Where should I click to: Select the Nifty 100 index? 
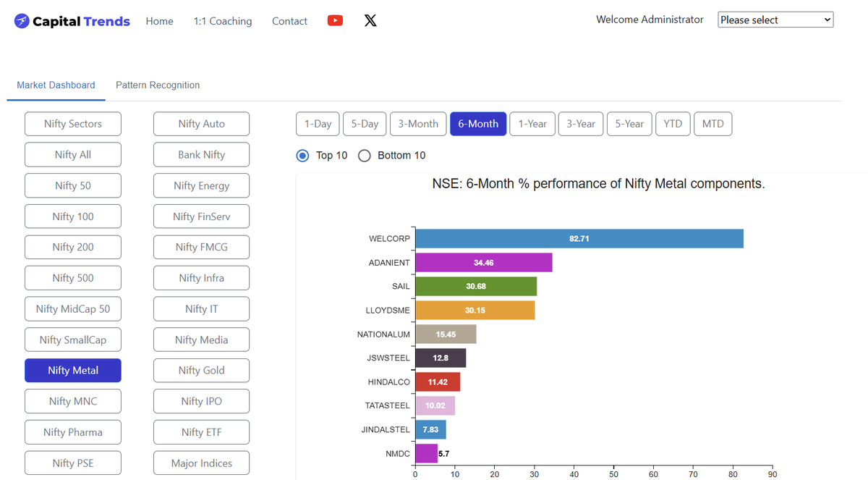pos(73,216)
